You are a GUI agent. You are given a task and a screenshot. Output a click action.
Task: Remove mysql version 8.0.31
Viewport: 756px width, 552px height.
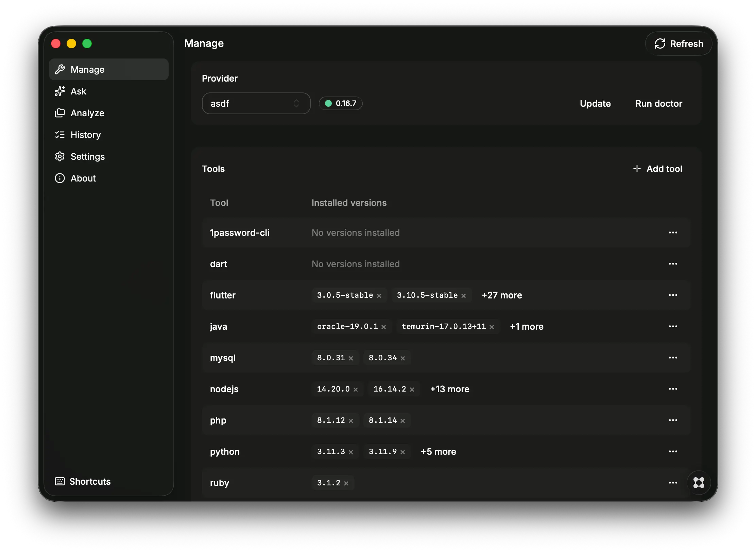point(351,358)
